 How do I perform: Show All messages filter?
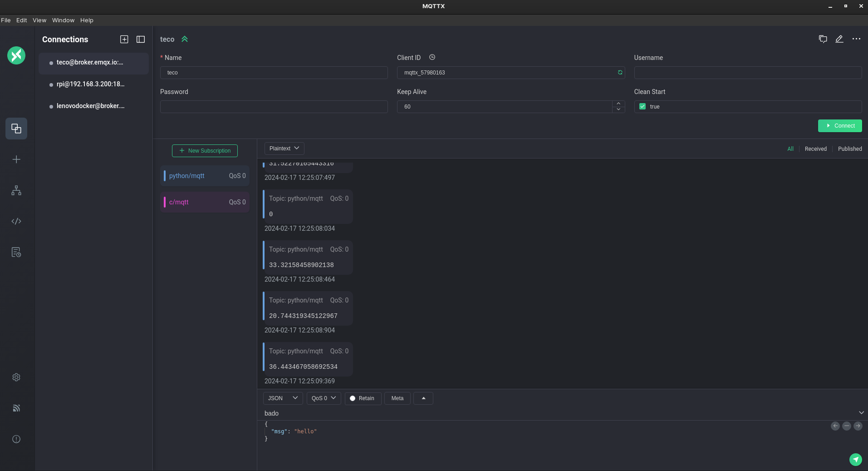pos(790,149)
